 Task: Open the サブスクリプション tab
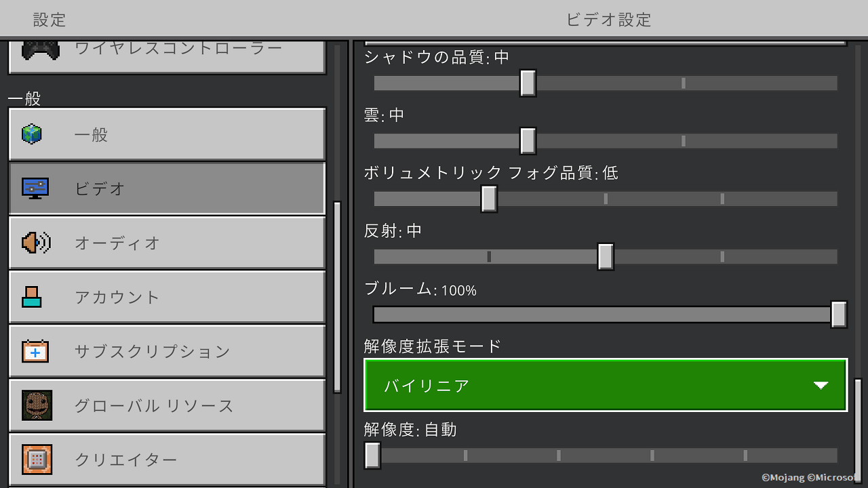[167, 351]
